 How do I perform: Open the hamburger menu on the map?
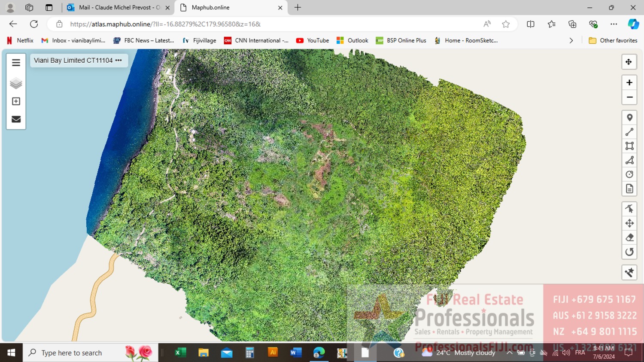point(16,63)
